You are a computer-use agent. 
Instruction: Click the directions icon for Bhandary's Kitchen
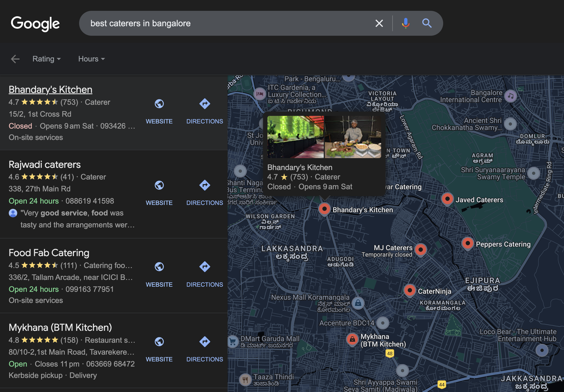[205, 104]
